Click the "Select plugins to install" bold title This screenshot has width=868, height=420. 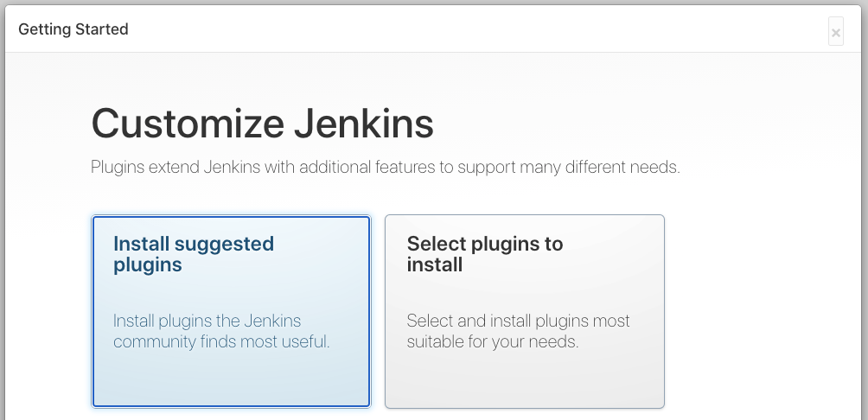[484, 254]
